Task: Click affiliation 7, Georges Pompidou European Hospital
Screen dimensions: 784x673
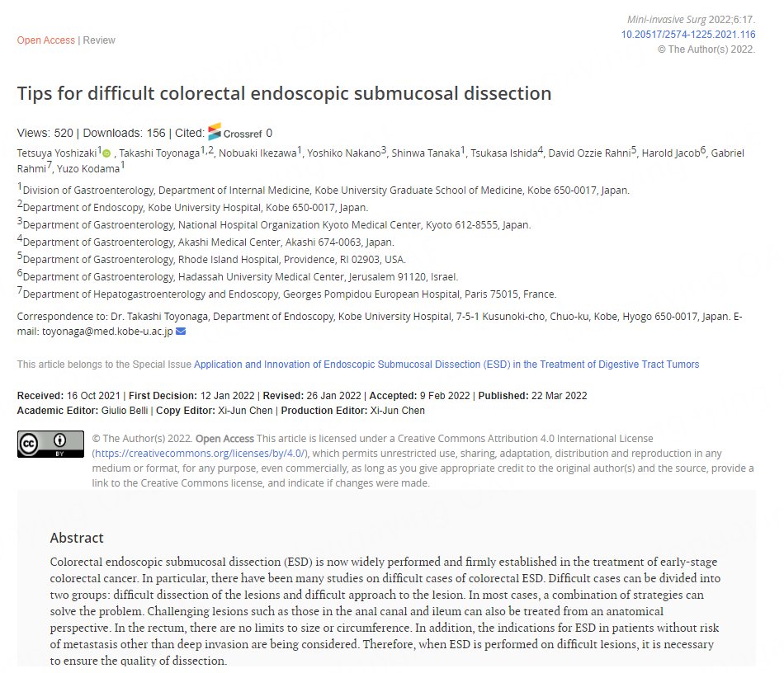Action: pyautogui.click(x=287, y=294)
